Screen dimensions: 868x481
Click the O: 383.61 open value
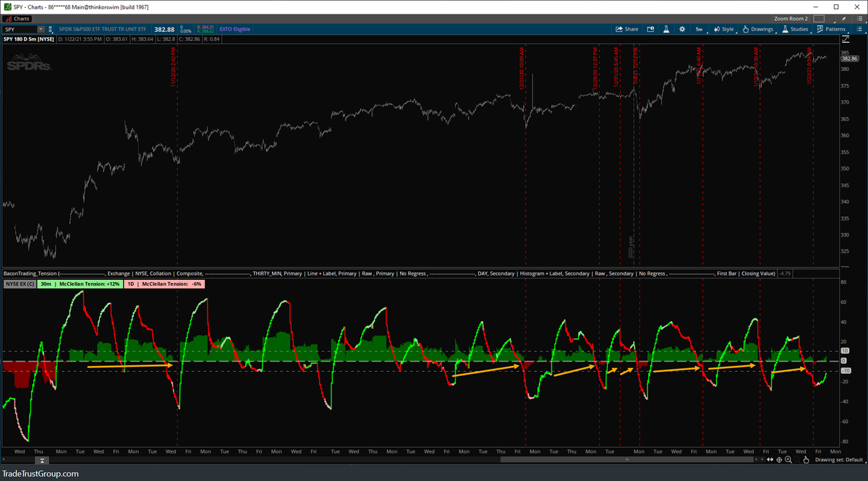pyautogui.click(x=116, y=39)
